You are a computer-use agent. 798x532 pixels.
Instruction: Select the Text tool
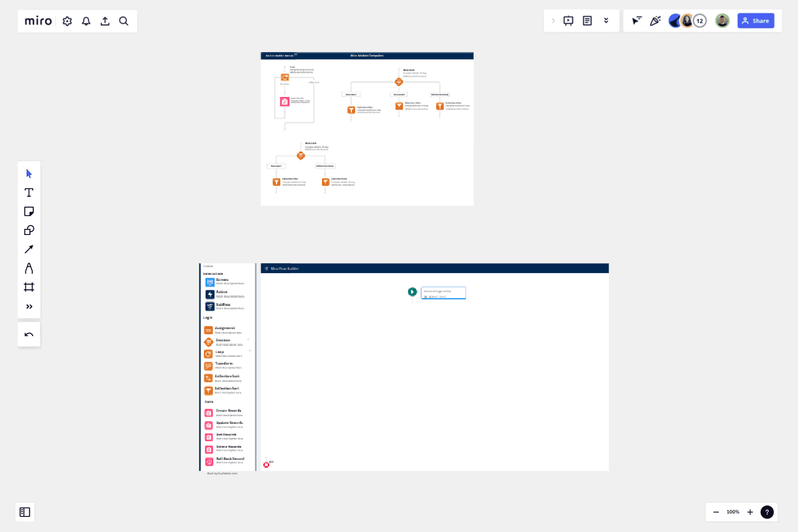tap(29, 192)
